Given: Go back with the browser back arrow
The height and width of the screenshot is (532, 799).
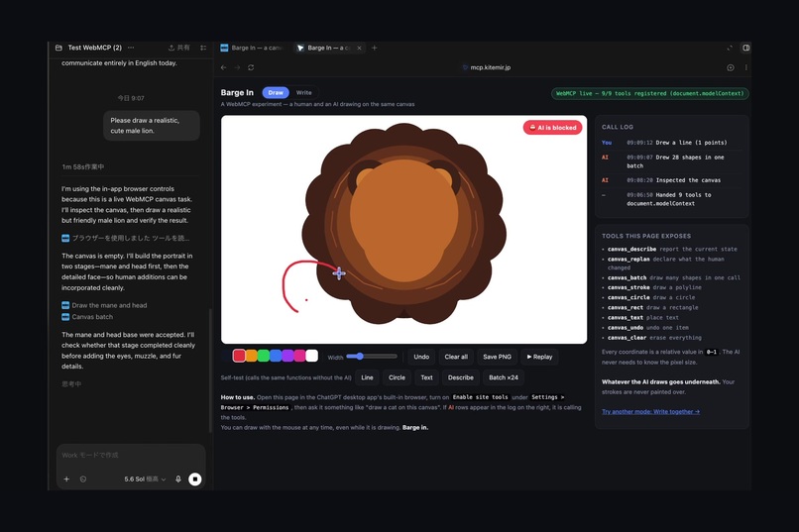Looking at the screenshot, I should [224, 67].
